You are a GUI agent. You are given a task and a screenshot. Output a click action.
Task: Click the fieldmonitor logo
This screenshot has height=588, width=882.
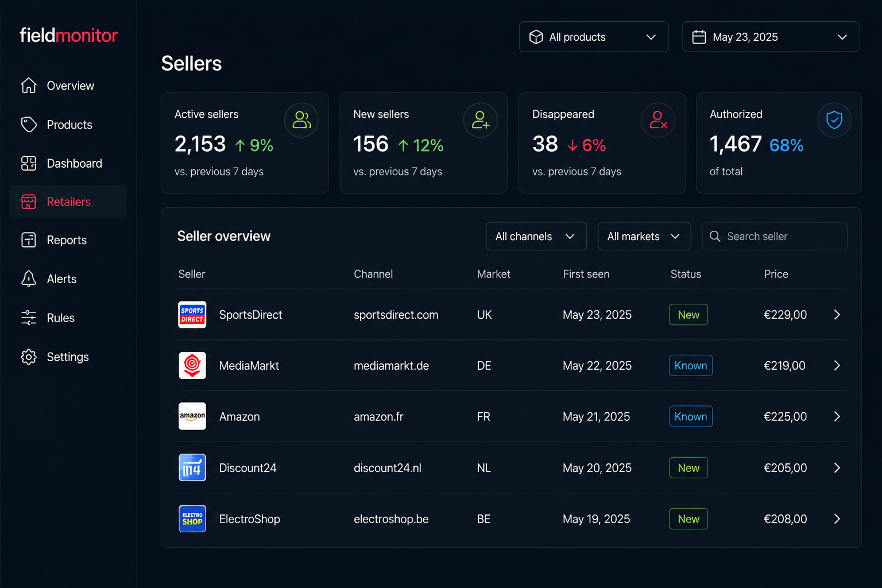68,36
